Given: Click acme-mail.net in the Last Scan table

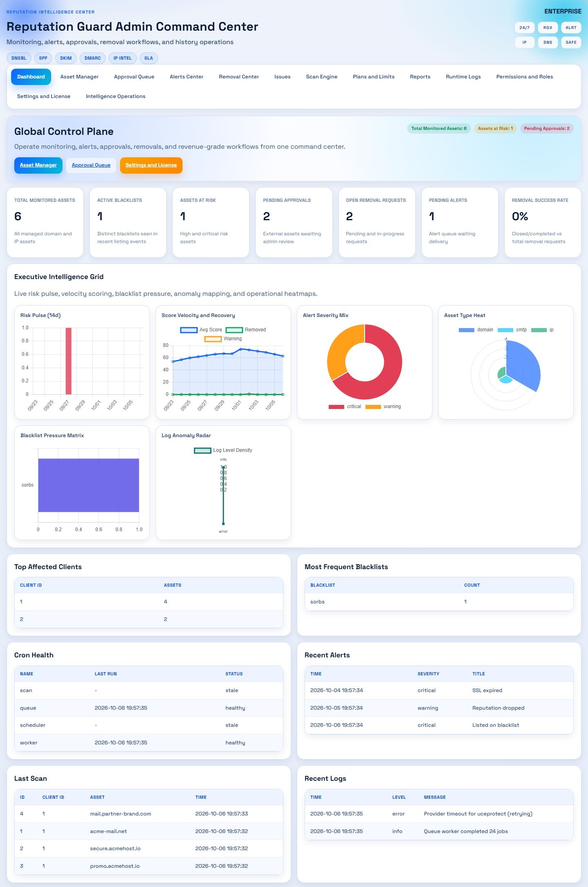Looking at the screenshot, I should 109,831.
